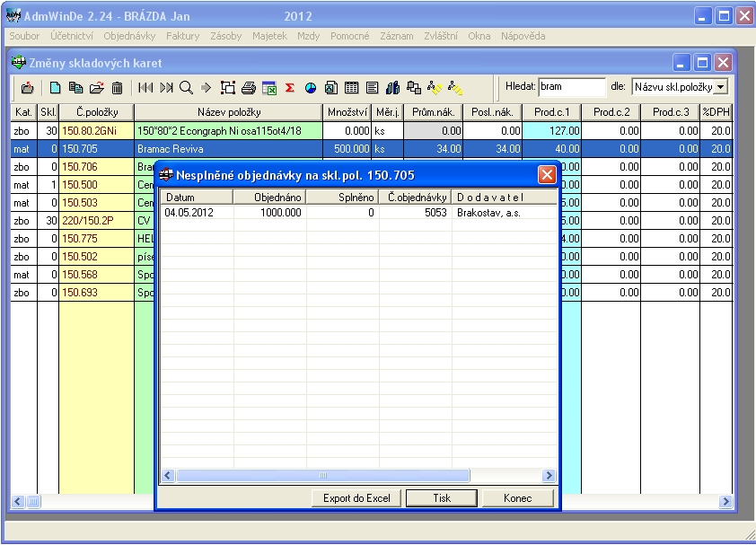Click the blue books icon
The width and height of the screenshot is (756, 545).
[393, 88]
